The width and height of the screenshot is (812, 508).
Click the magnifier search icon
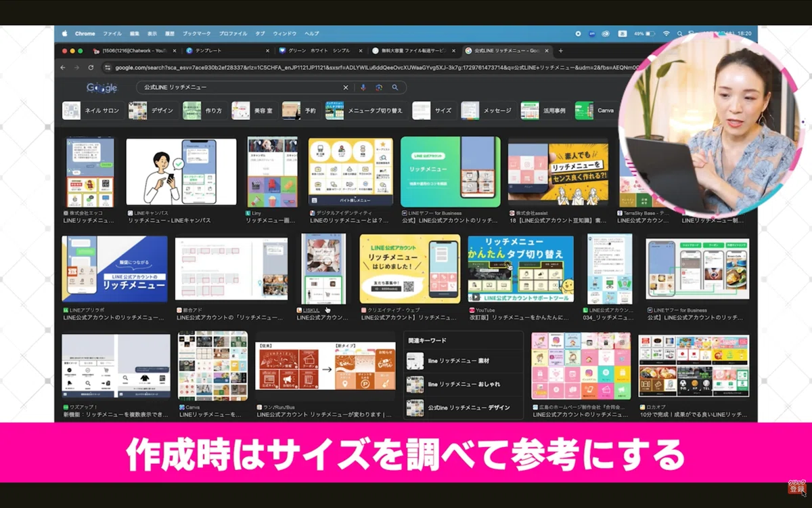pos(395,87)
